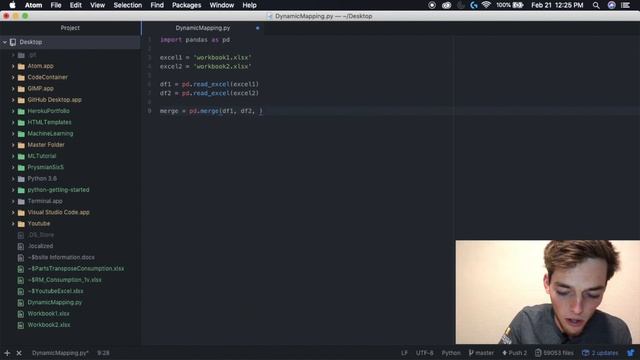Expand the HTMLTemplates folder
This screenshot has width=640, height=360.
[13, 122]
